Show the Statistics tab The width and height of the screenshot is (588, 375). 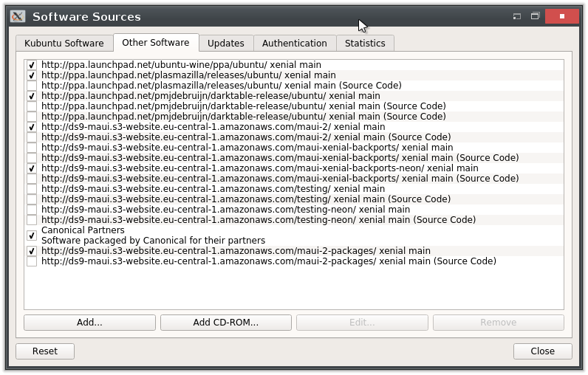(x=365, y=43)
